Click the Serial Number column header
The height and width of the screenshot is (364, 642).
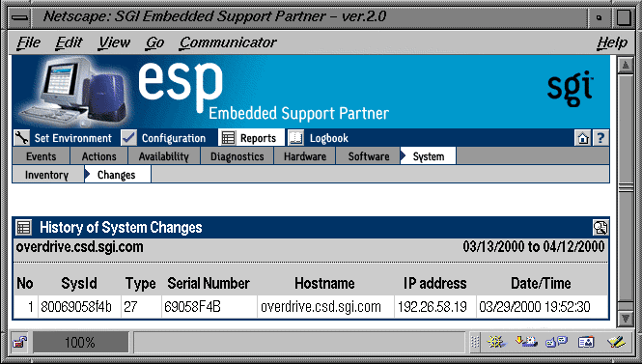(209, 283)
